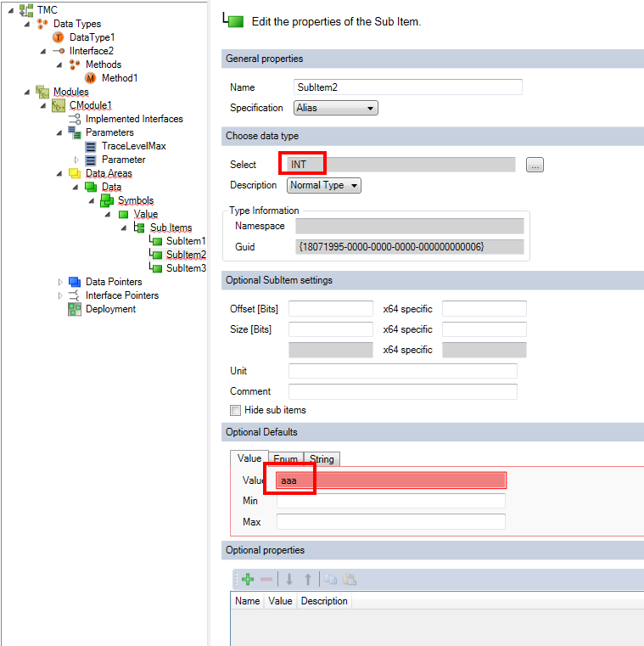The image size is (644, 646).
Task: Click the Unit input field
Action: pos(403,371)
